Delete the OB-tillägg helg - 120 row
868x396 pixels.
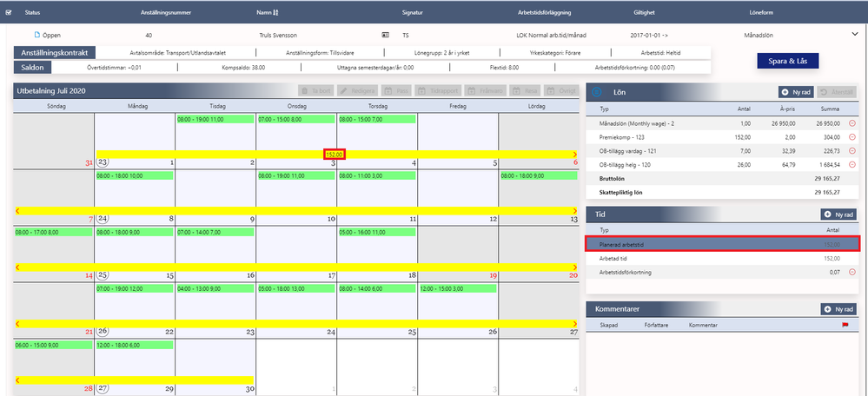(x=852, y=164)
